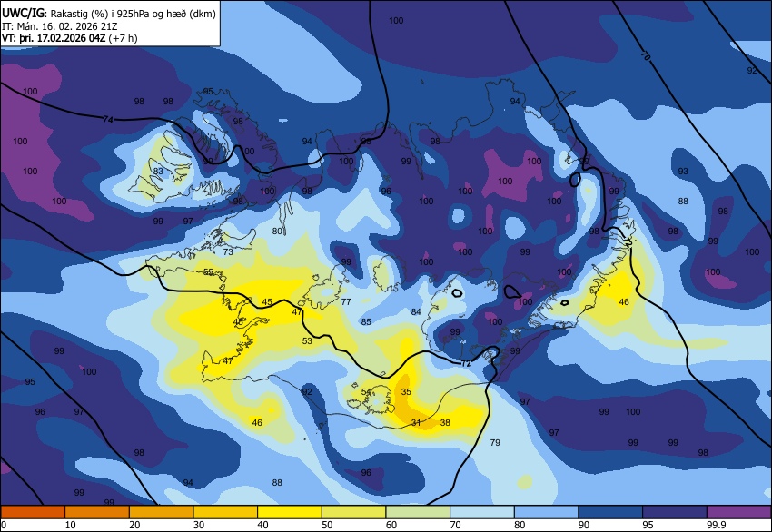Image resolution: width=772 pixels, height=532 pixels.
Task: Click the '10' legend tick label
Action: 71,525
